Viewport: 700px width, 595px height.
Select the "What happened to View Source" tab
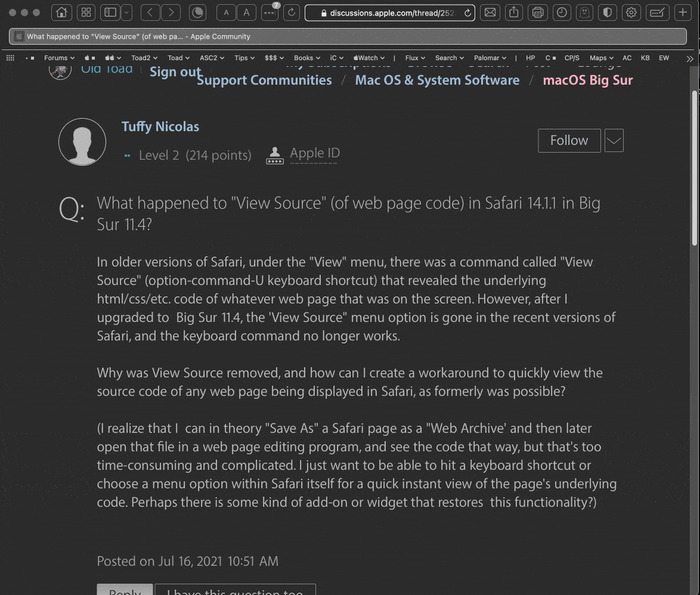coord(138,36)
